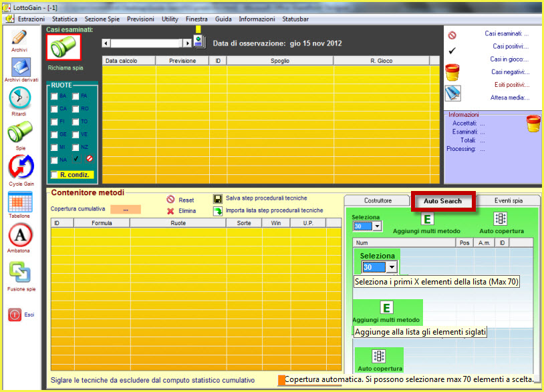
Task: Deselect all ruote red circle icon
Action: coord(90,159)
